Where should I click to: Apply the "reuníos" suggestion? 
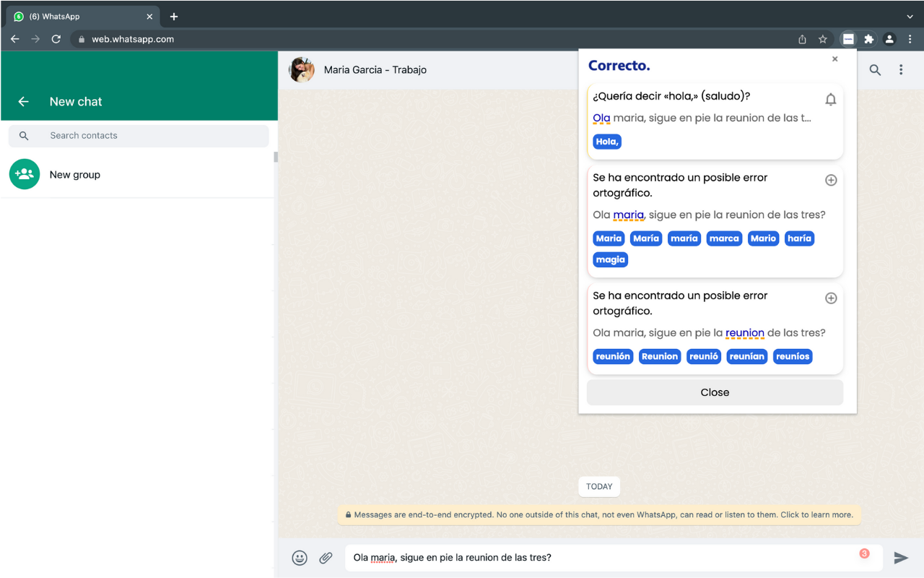coord(793,356)
